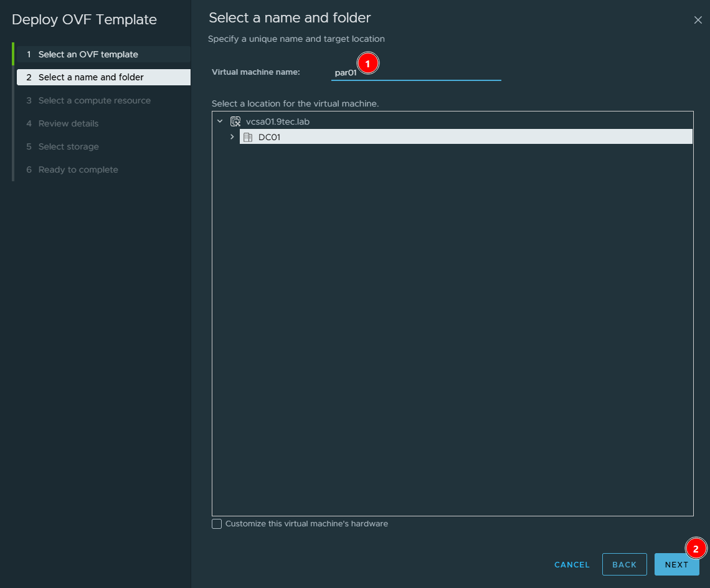Select the DC01 location row

(466, 137)
